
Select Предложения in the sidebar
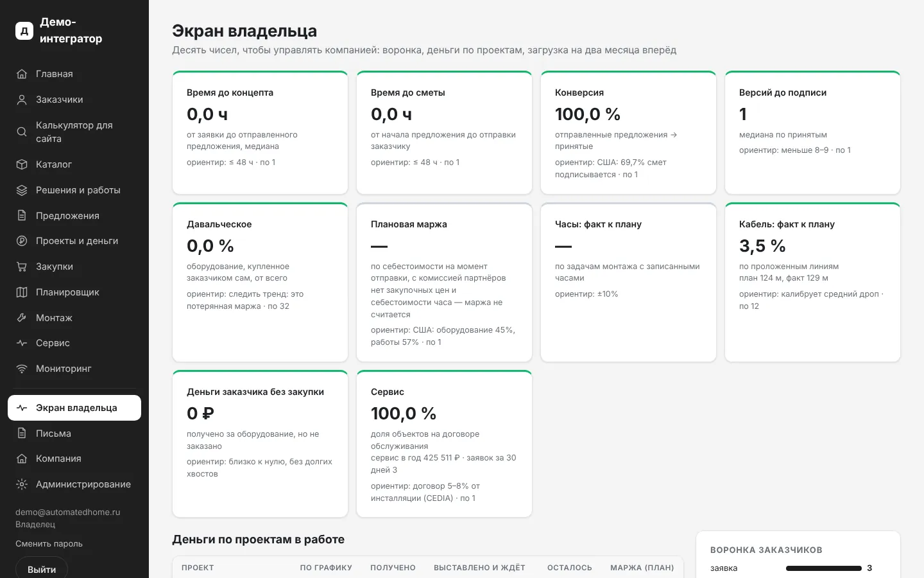coord(74,216)
